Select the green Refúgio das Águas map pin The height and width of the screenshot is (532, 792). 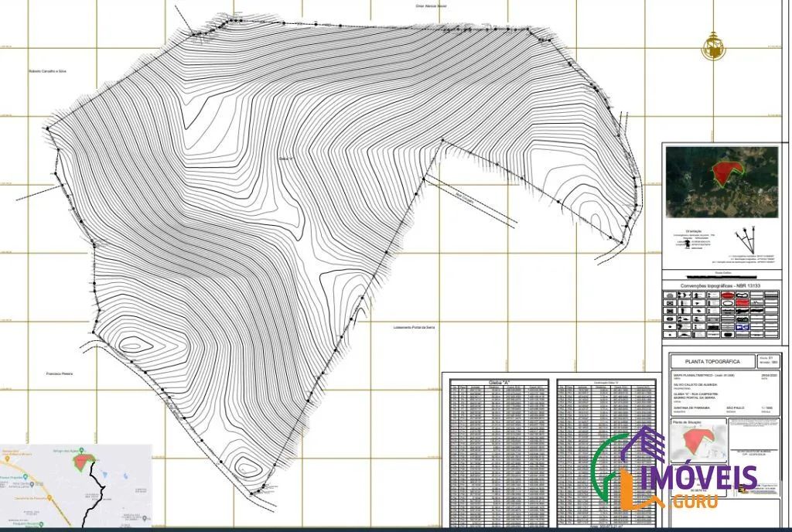tap(82, 450)
